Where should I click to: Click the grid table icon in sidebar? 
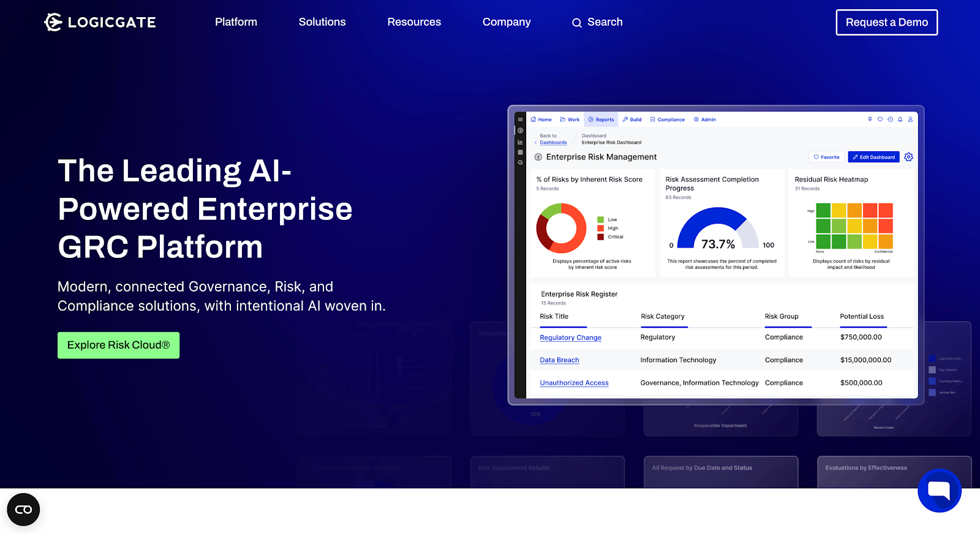[x=520, y=152]
